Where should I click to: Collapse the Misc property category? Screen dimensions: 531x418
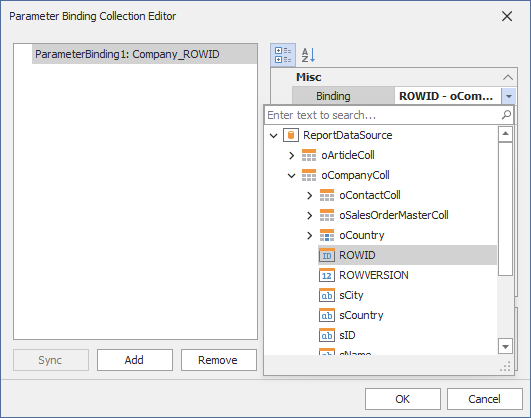click(508, 77)
